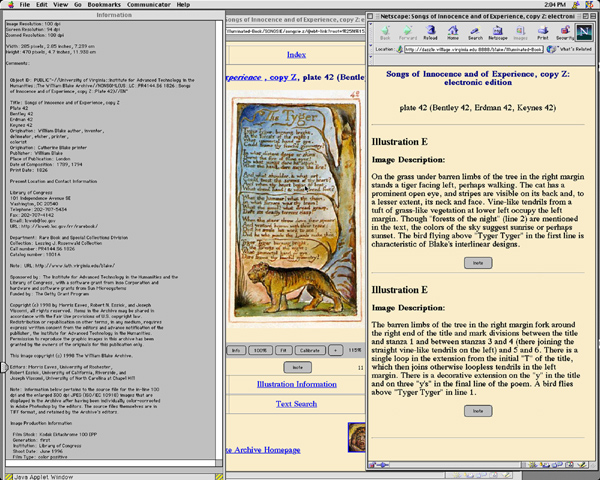This screenshot has width=600, height=480.
Task: Click the Location URL field in front window
Action: [x=474, y=49]
